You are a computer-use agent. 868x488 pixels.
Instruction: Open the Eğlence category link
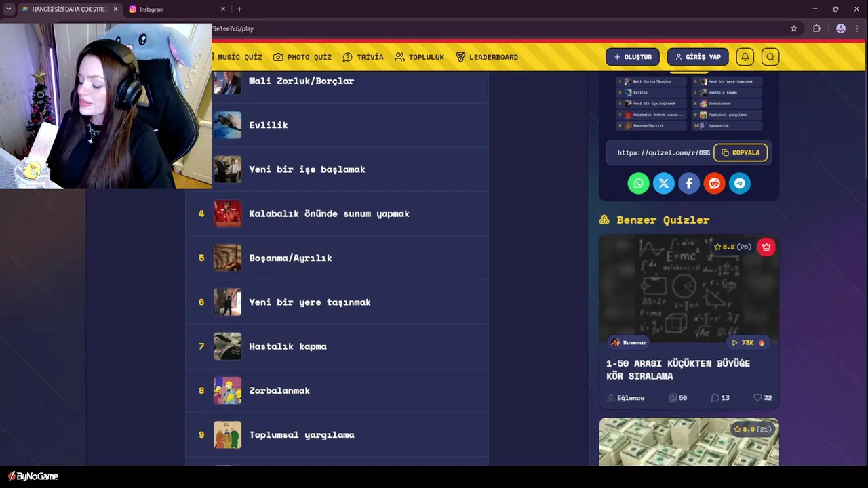point(626,398)
